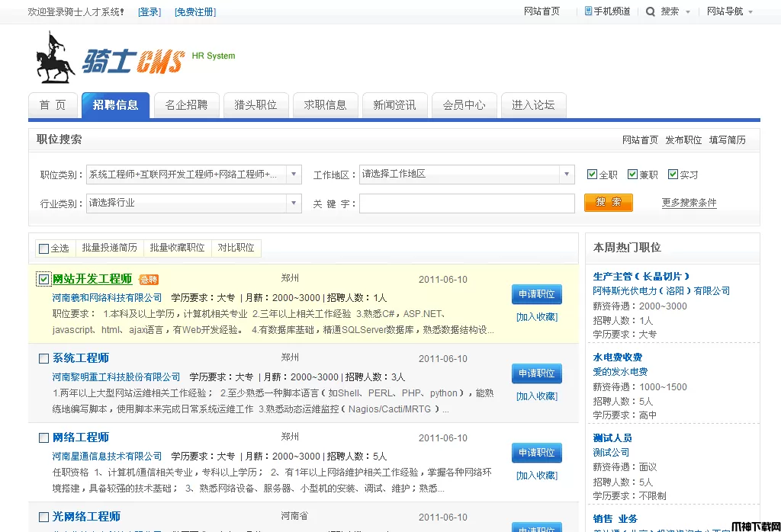
Task: Click the 手机频道 phone icon
Action: (x=588, y=11)
